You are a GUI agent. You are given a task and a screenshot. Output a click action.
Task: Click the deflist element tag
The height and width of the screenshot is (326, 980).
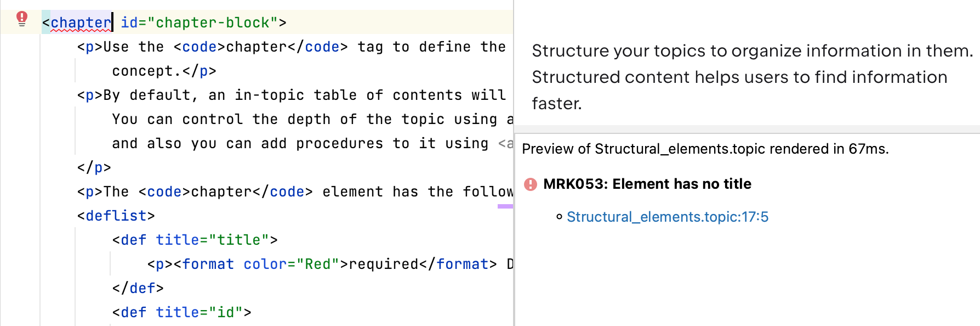(x=116, y=216)
